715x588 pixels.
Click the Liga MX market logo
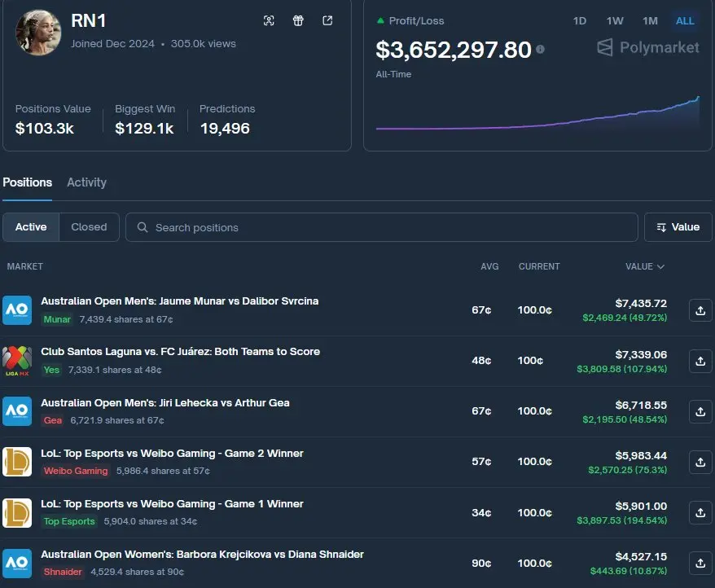[x=17, y=361]
